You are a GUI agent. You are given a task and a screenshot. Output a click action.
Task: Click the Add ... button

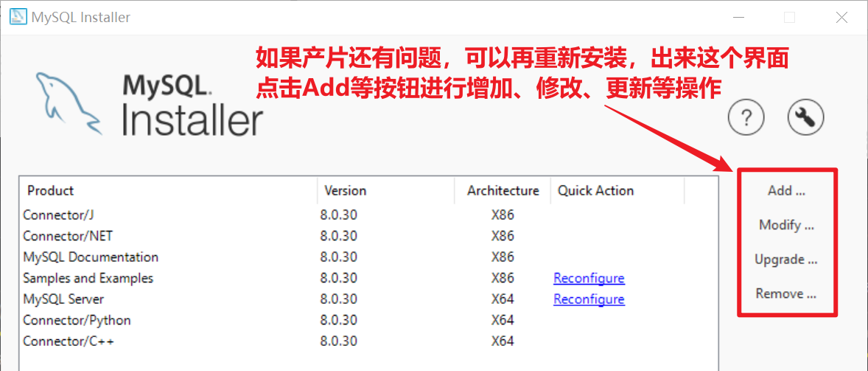click(786, 191)
